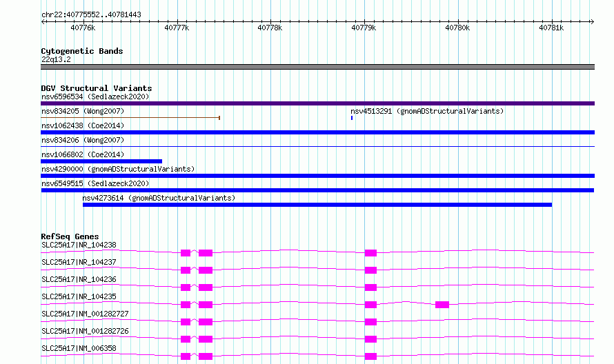The width and height of the screenshot is (614, 364).
Task: Click the gray 22q13.2 cytogenetic band bar
Action: (x=317, y=67)
